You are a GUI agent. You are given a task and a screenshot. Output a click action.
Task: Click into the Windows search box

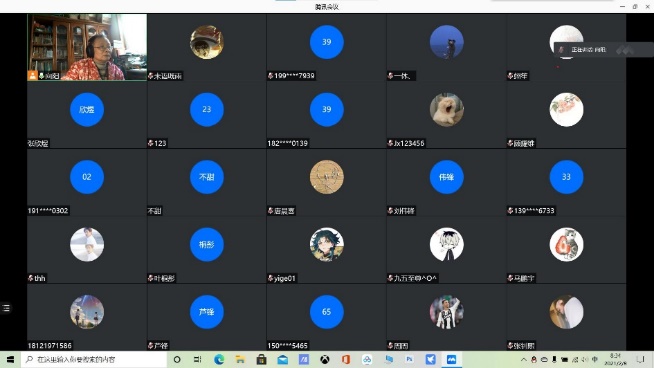(94, 359)
